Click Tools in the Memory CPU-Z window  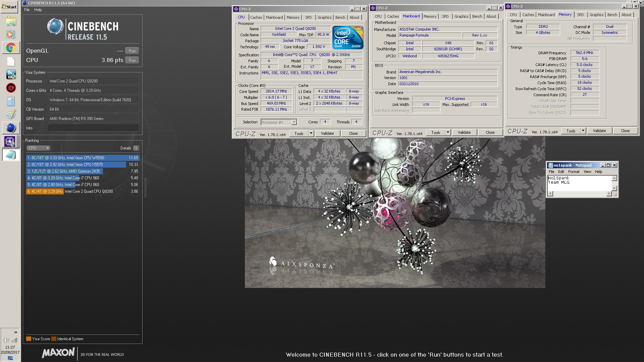coord(571,131)
